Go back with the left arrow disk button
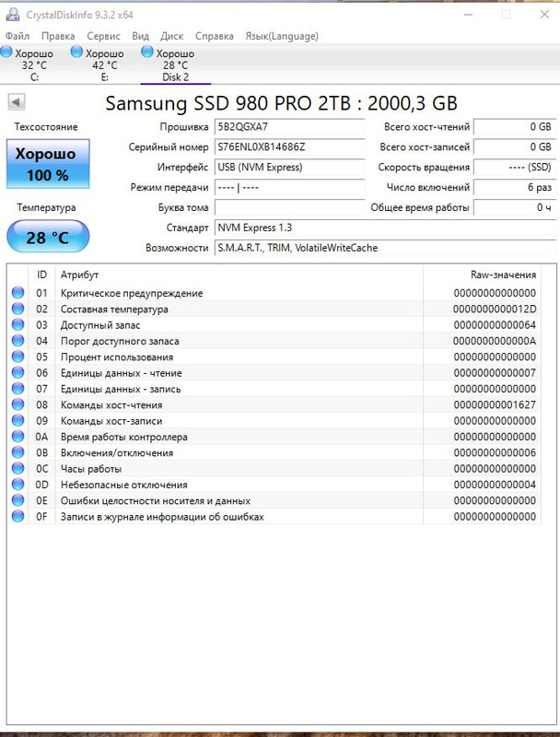The height and width of the screenshot is (737, 560). point(17,102)
